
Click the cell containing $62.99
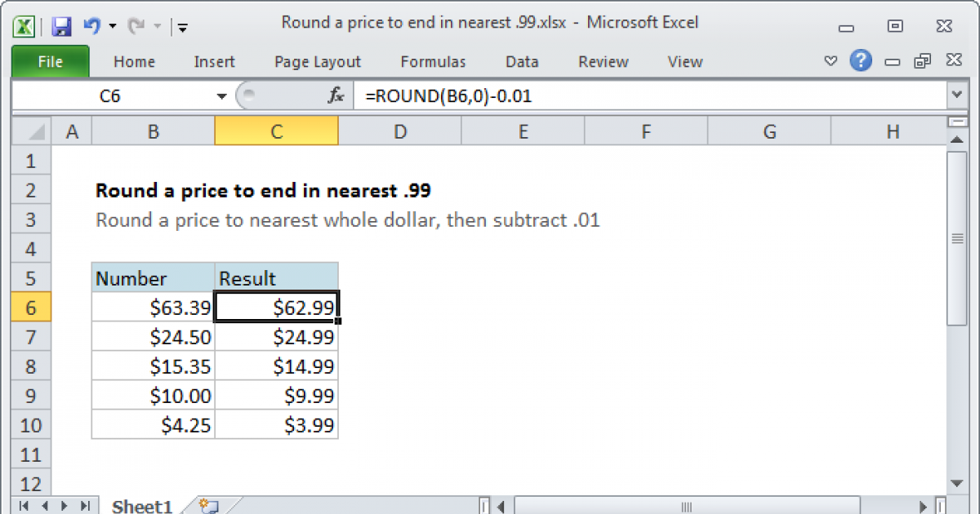click(277, 308)
